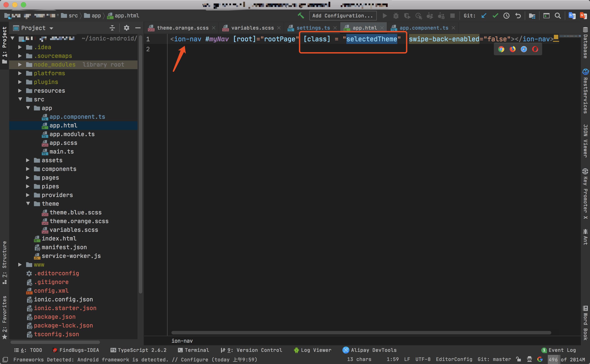590x364 pixels.
Task: Click Git commit checkmark icon
Action: 495,16
